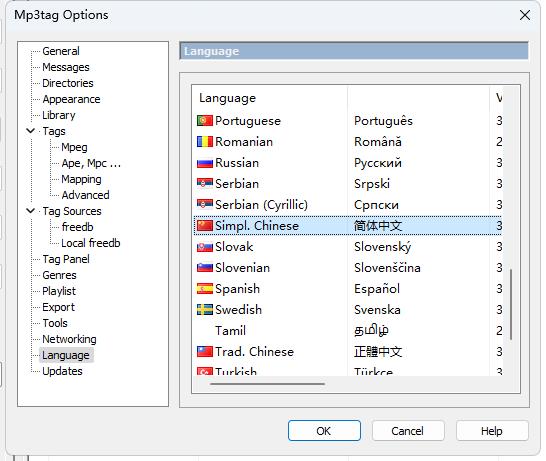The image size is (546, 461).
Task: Select Russian in the language list
Action: point(347,163)
